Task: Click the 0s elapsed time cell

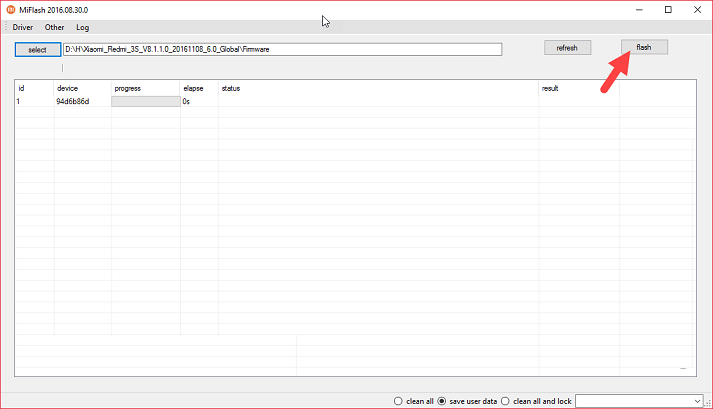Action: pyautogui.click(x=186, y=101)
